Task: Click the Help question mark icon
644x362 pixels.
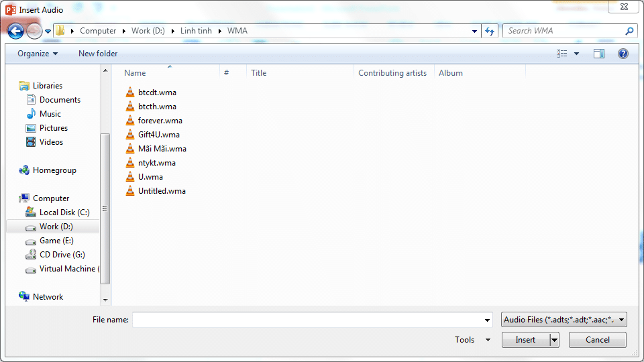Action: pyautogui.click(x=623, y=54)
